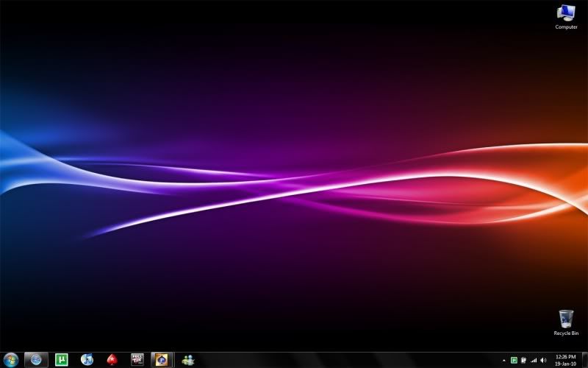Open the network signal tray icon
The width and height of the screenshot is (588, 368).
(x=534, y=361)
